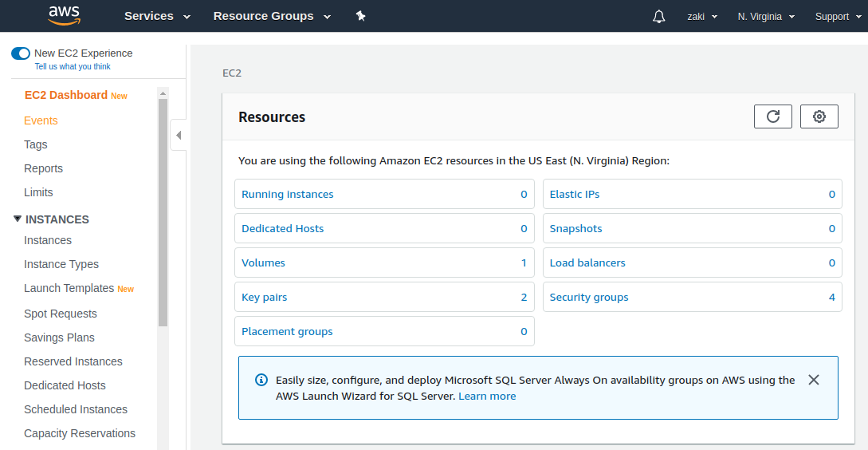Open Instances in the sidebar
The image size is (868, 450).
[48, 240]
